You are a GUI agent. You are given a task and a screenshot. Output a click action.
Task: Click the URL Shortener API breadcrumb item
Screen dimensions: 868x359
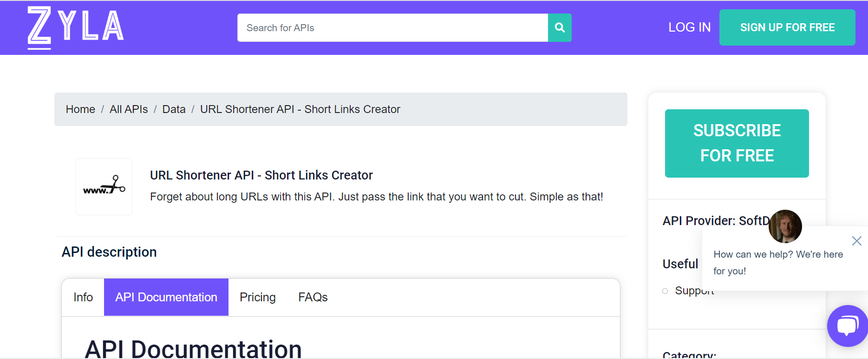pos(300,109)
